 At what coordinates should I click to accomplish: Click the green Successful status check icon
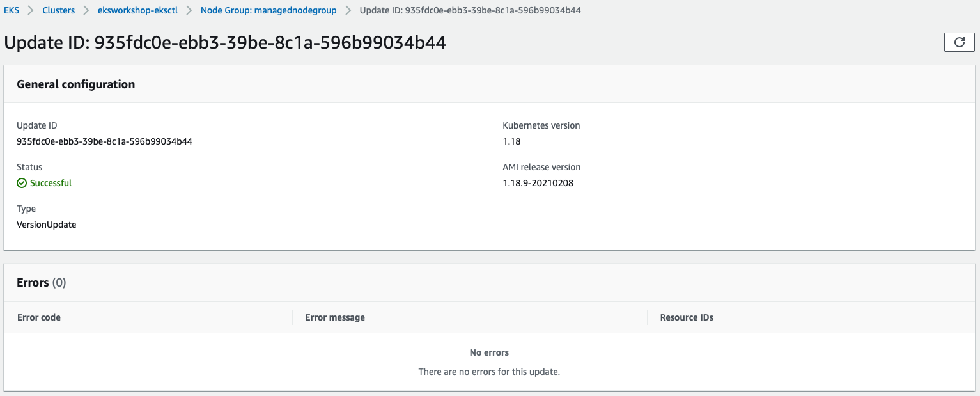point(22,183)
